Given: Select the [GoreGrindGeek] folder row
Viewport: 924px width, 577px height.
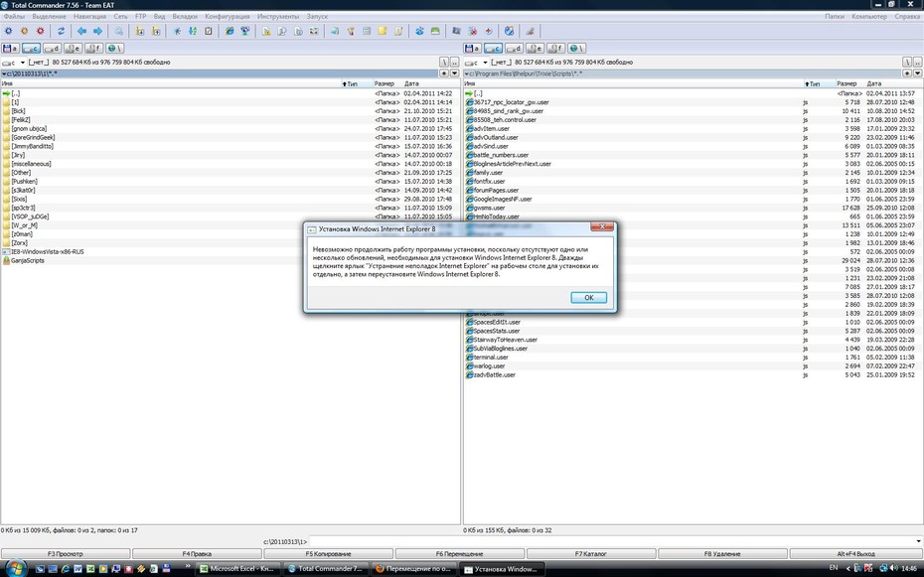Looking at the screenshot, I should pyautogui.click(x=230, y=137).
